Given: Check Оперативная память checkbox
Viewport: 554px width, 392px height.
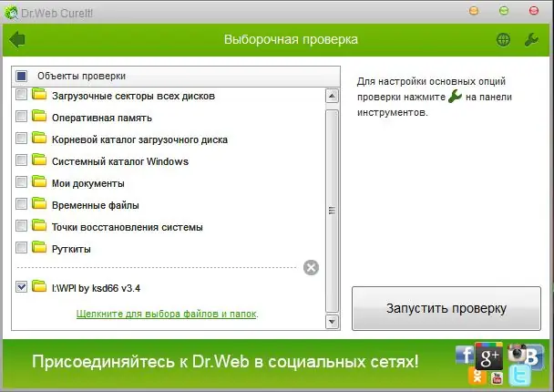Looking at the screenshot, I should pyautogui.click(x=22, y=117).
